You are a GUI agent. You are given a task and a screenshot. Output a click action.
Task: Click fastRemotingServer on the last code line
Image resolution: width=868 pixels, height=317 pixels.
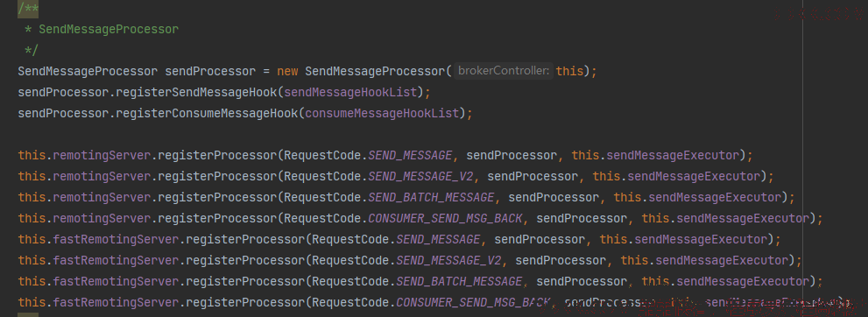(x=116, y=303)
